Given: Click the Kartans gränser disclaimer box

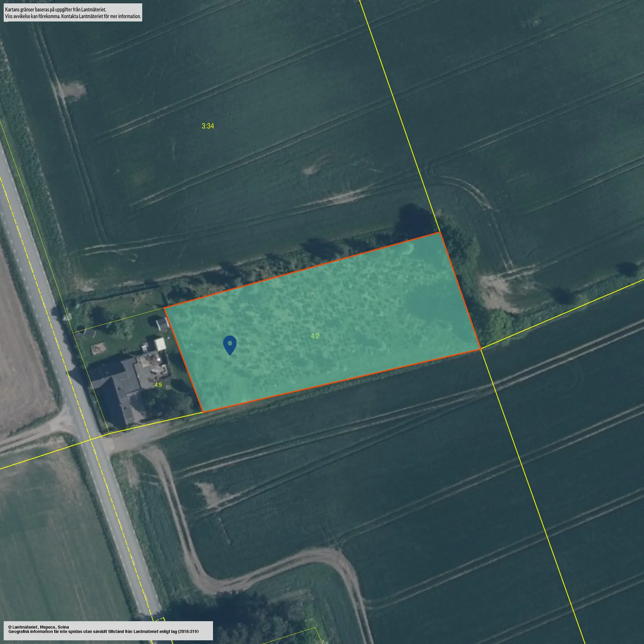Looking at the screenshot, I should 73,12.
